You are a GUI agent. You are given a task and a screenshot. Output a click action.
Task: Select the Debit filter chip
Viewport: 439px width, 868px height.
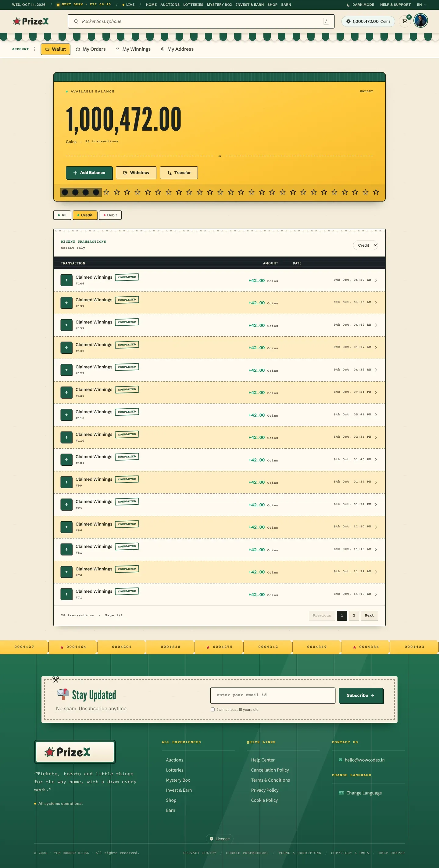coord(110,215)
